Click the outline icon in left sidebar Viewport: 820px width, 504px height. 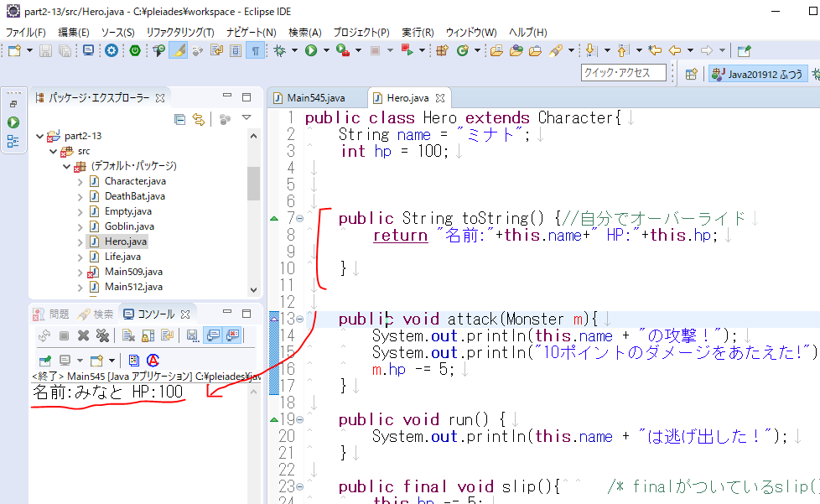[13, 141]
